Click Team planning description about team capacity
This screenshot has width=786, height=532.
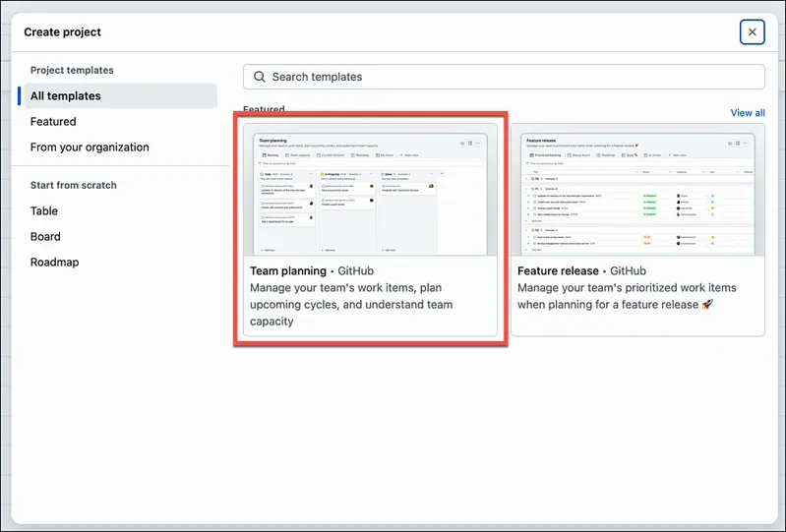click(x=351, y=305)
